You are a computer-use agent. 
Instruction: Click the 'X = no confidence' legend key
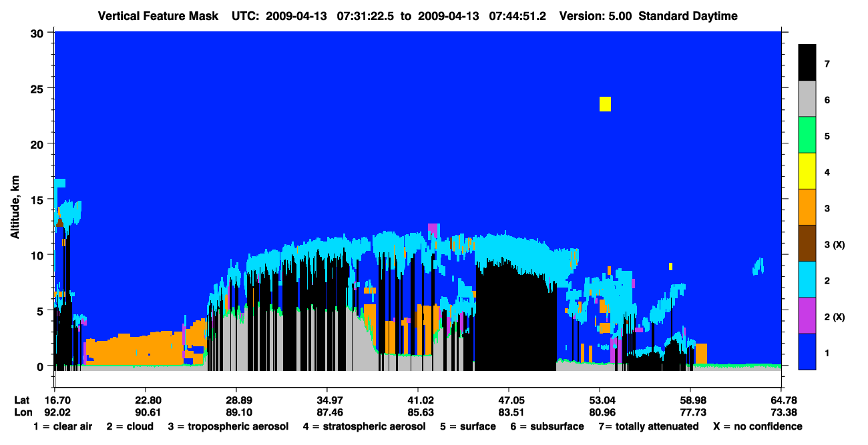pyautogui.click(x=758, y=426)
